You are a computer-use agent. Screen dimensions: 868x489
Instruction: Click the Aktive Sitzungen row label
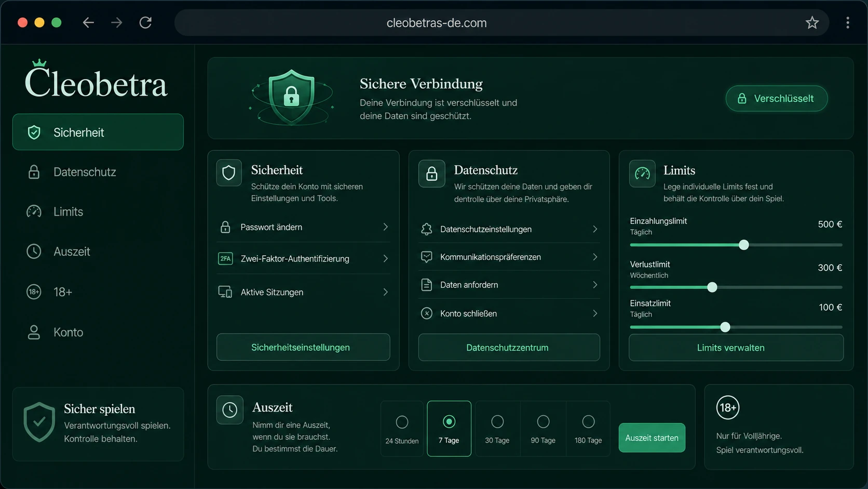click(272, 292)
